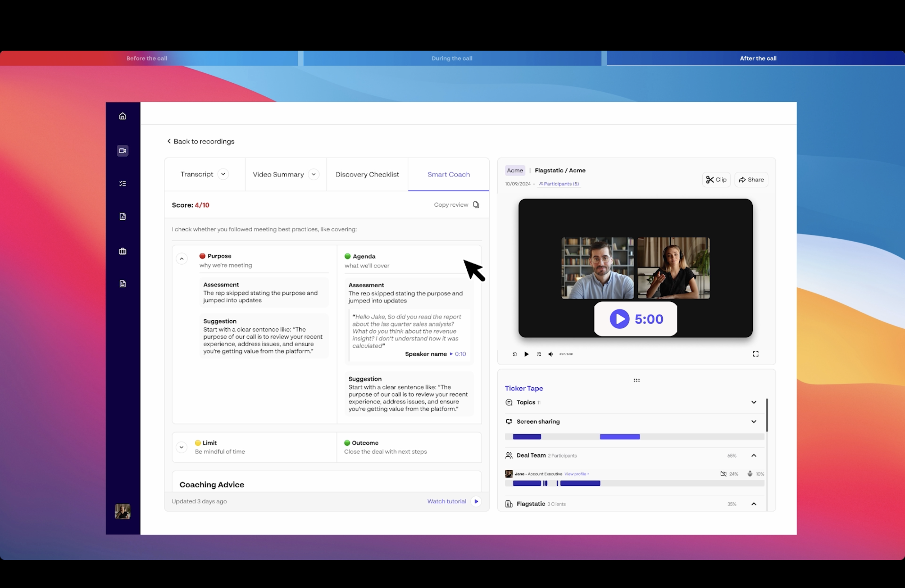This screenshot has height=588, width=905.
Task: Open the Topics dropdown in Ticker Tape
Action: pyautogui.click(x=754, y=402)
